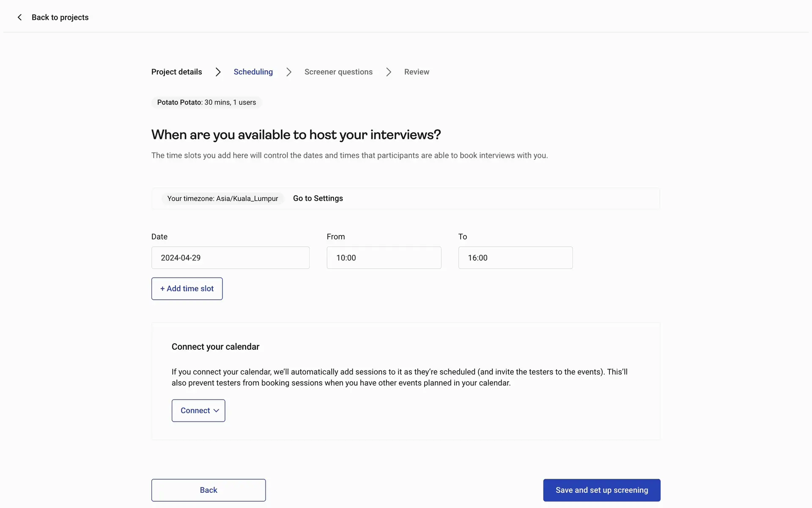Click the back arrow icon
The height and width of the screenshot is (508, 812).
(19, 17)
